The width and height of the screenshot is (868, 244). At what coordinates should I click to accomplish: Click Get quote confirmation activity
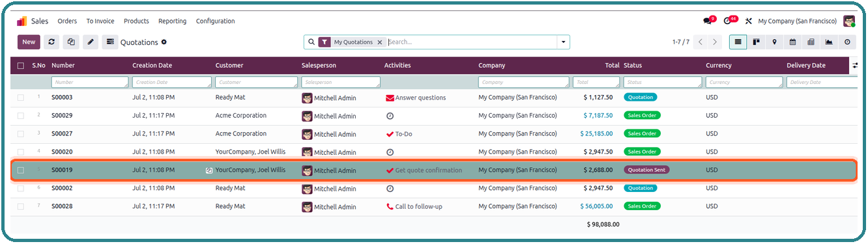pos(428,170)
